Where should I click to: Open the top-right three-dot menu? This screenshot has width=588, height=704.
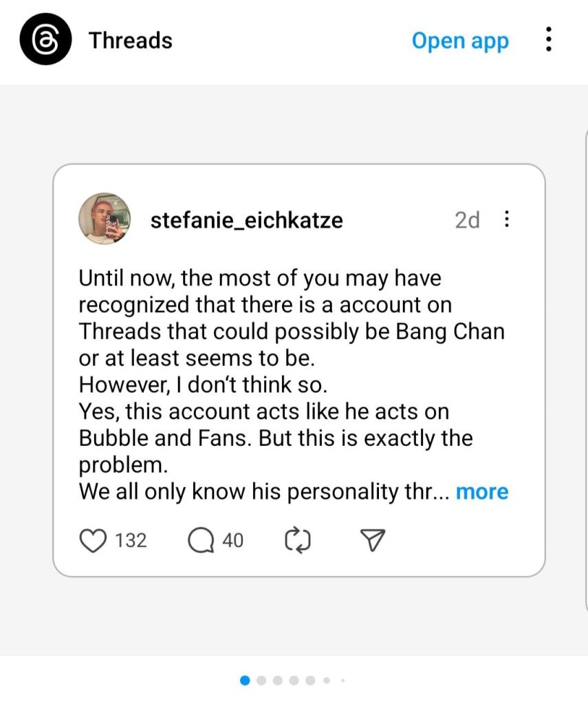pos(548,40)
